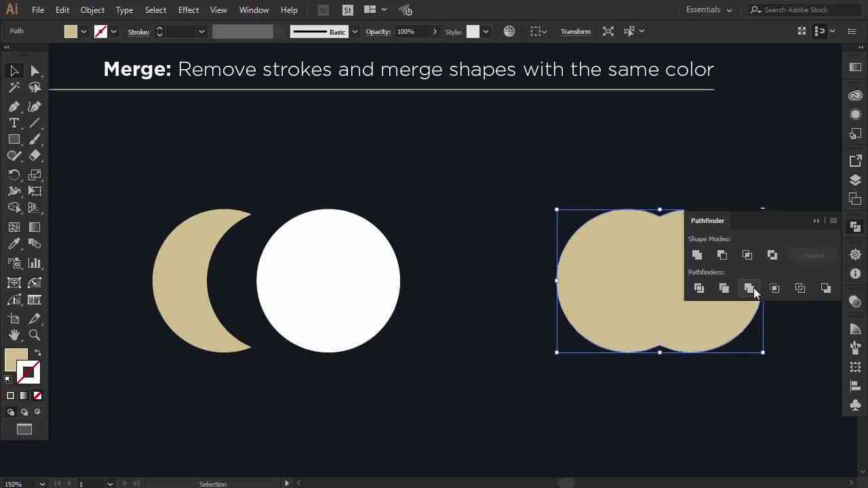Select the Zoom tool

[x=35, y=335]
